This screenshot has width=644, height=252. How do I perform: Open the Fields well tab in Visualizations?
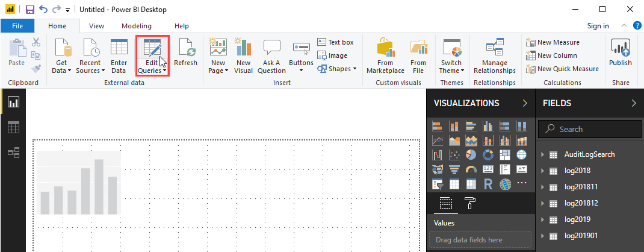coord(445,204)
